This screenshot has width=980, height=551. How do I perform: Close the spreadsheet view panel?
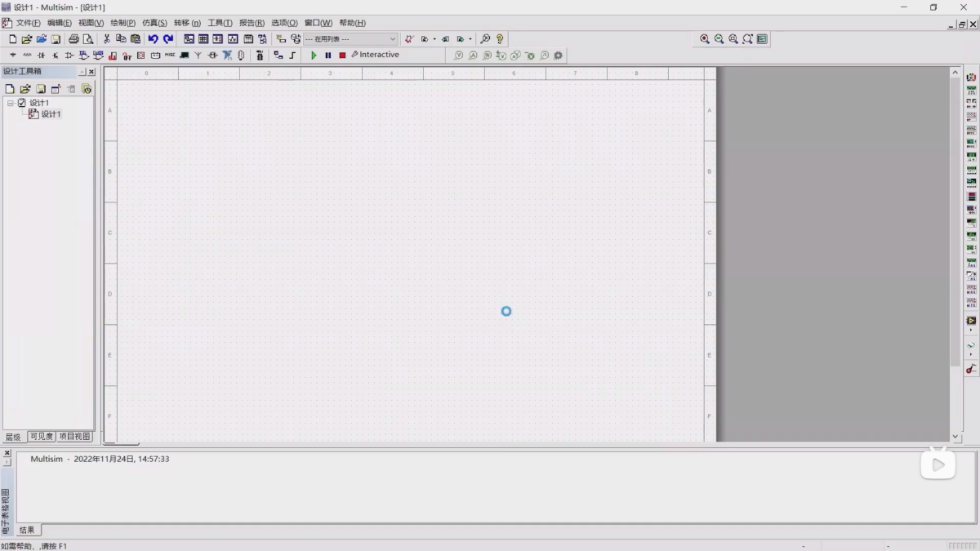point(7,452)
